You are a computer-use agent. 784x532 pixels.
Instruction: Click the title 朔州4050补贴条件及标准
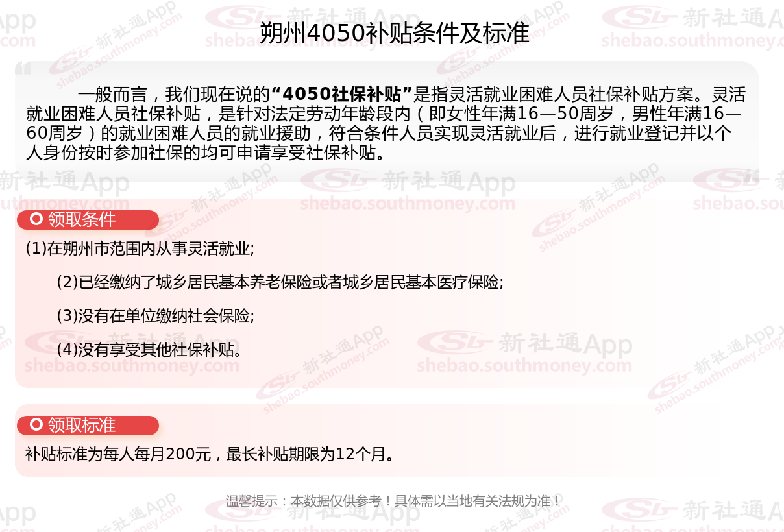click(395, 34)
